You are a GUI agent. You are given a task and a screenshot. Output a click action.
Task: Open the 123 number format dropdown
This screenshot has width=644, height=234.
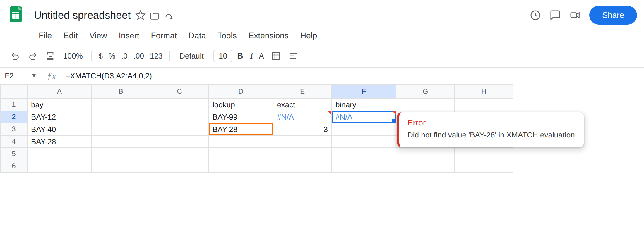click(156, 56)
